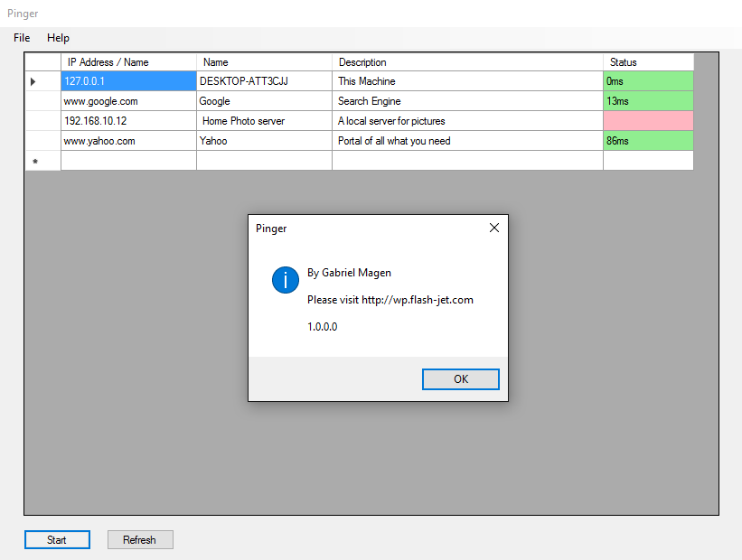Open the Help menu
This screenshot has width=742, height=560.
[x=58, y=38]
